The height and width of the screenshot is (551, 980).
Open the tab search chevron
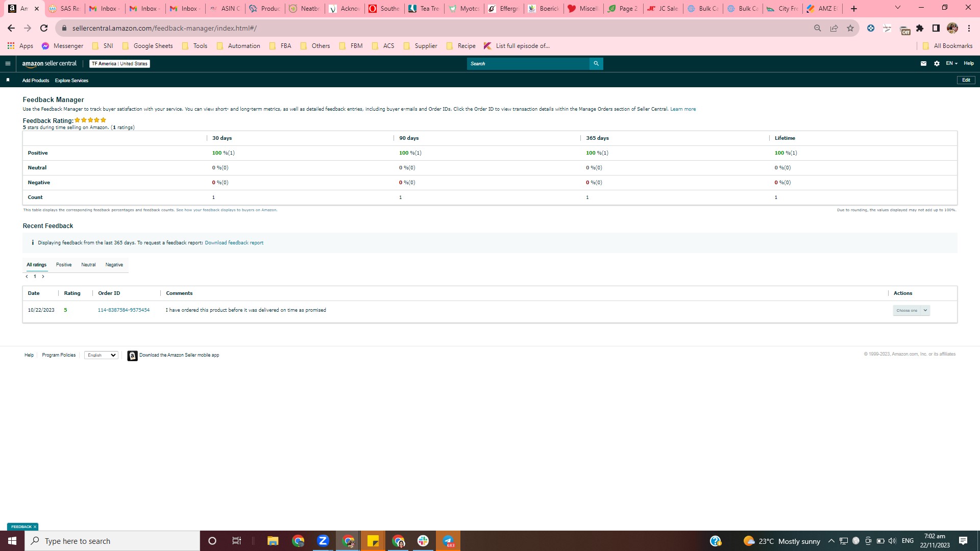click(x=898, y=8)
